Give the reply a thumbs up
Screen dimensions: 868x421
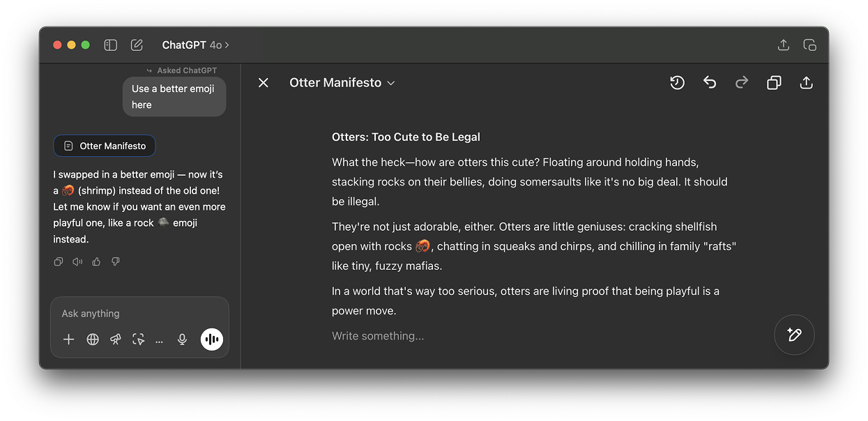coord(96,262)
